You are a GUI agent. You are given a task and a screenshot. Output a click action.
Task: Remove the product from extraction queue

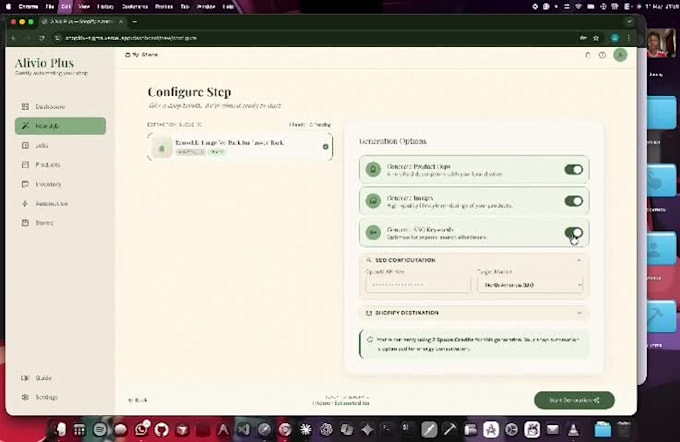325,147
